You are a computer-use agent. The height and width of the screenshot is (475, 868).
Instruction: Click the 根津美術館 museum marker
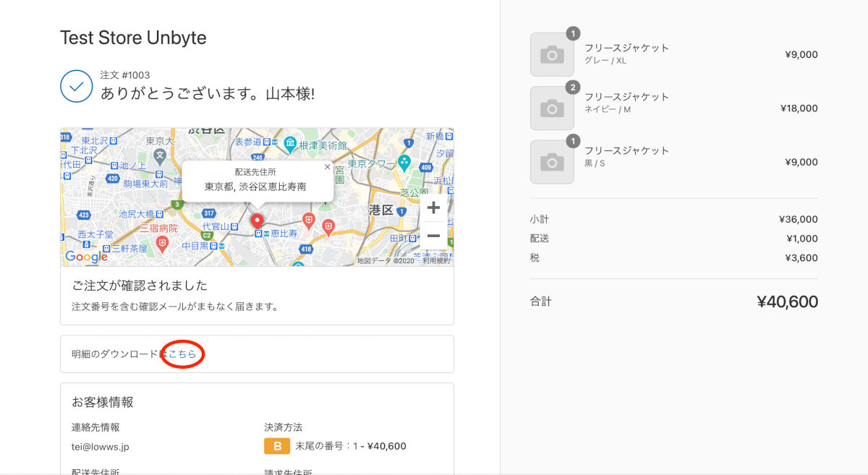point(290,144)
